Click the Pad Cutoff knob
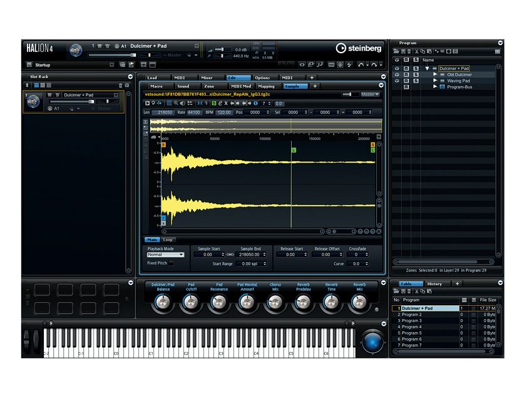Screen dimensions: 532x399 [x=191, y=303]
